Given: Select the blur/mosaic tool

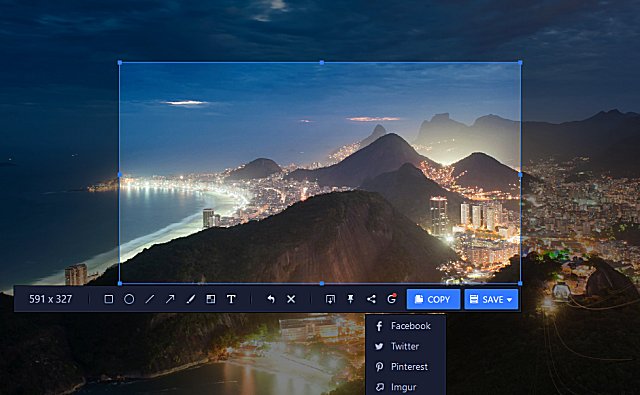Looking at the screenshot, I should pyautogui.click(x=211, y=299).
